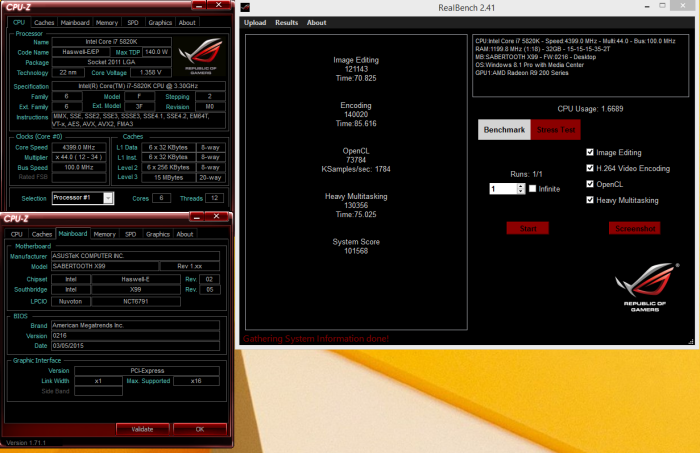Click the RealBench window resize grip
This screenshot has height=453, width=700.
[691, 341]
